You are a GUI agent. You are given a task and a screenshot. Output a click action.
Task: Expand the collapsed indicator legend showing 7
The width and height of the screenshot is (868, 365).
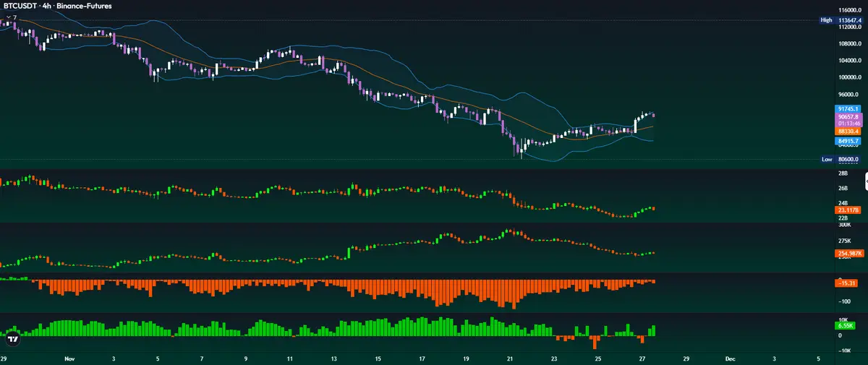tap(11, 17)
